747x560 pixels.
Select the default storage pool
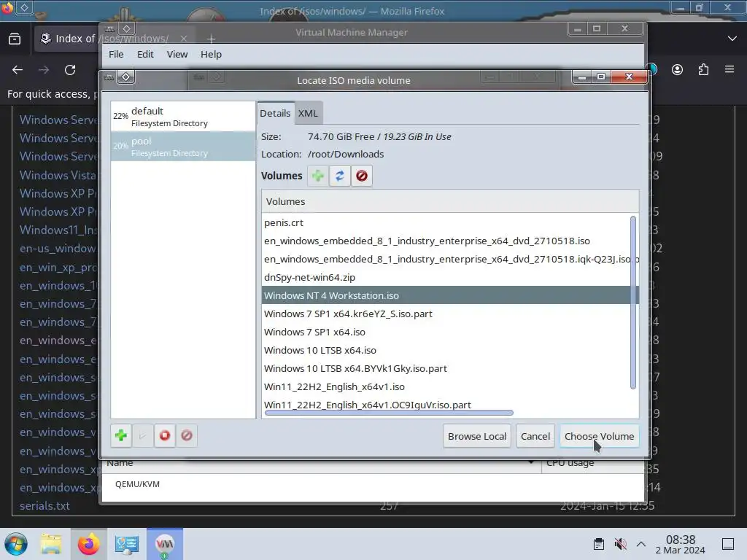point(183,117)
